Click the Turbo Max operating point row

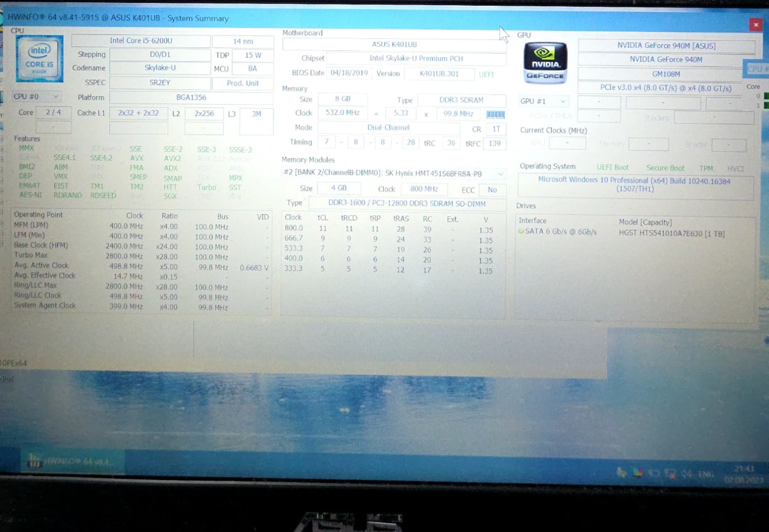tap(141, 256)
